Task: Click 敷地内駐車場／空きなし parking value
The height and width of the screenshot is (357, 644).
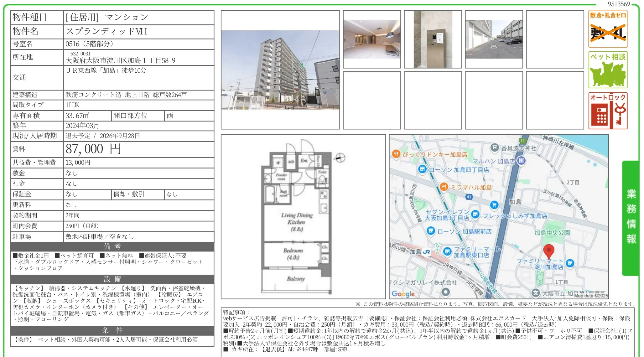Action: tap(100, 237)
